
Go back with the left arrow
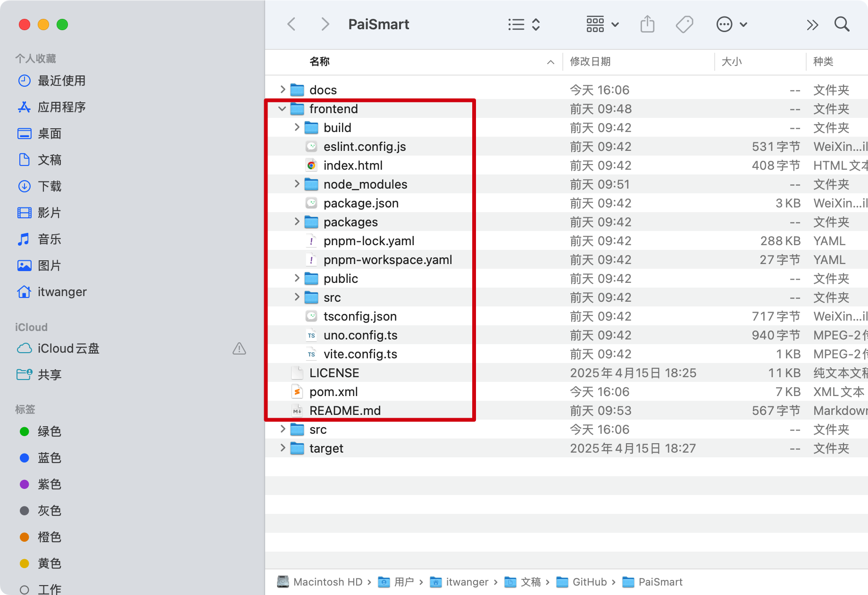[x=292, y=25]
